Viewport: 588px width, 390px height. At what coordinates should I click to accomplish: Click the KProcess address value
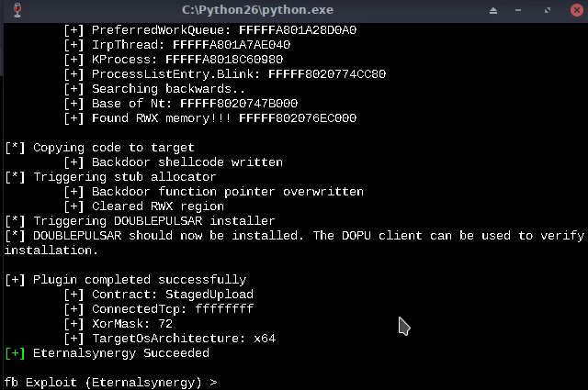tap(224, 60)
